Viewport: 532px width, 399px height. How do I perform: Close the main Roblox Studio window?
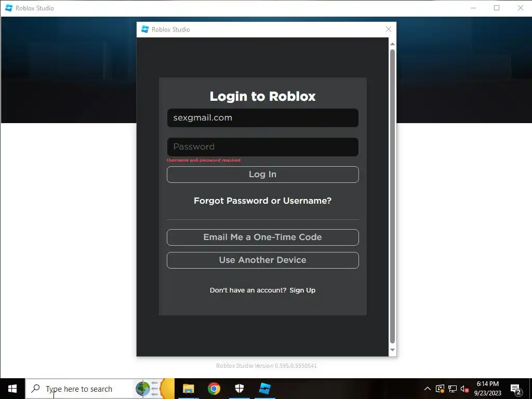click(x=520, y=8)
